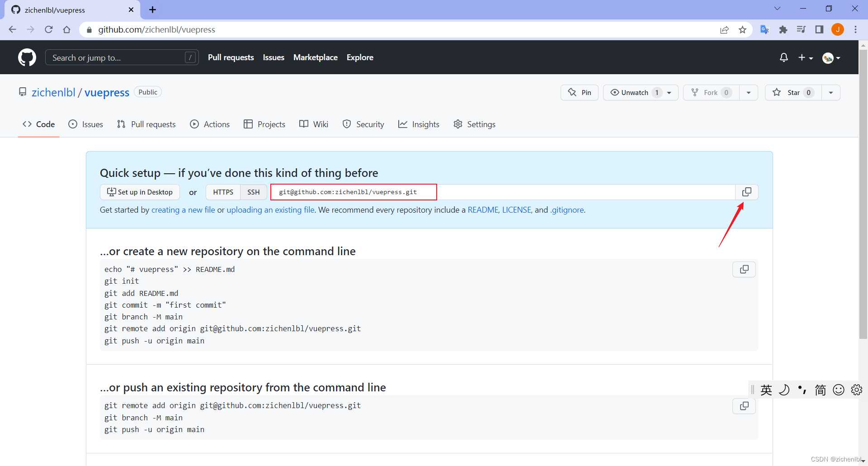Open the extensions puzzle icon

pyautogui.click(x=783, y=29)
